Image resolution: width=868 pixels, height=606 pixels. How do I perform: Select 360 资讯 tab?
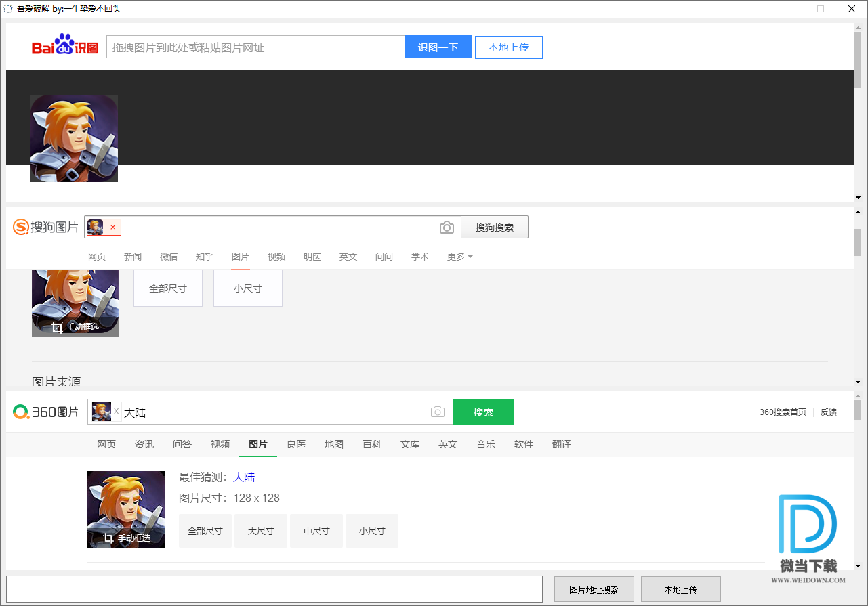tap(144, 444)
